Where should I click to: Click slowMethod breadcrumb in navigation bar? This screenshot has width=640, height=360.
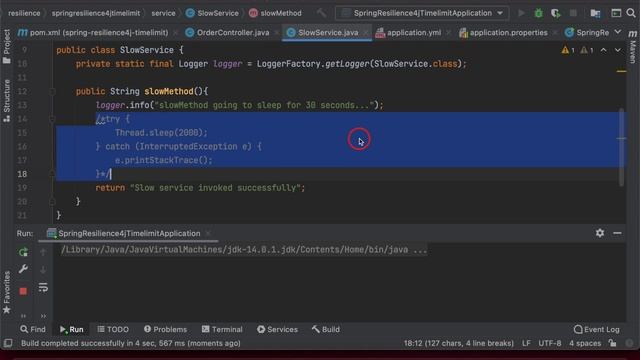(x=276, y=13)
